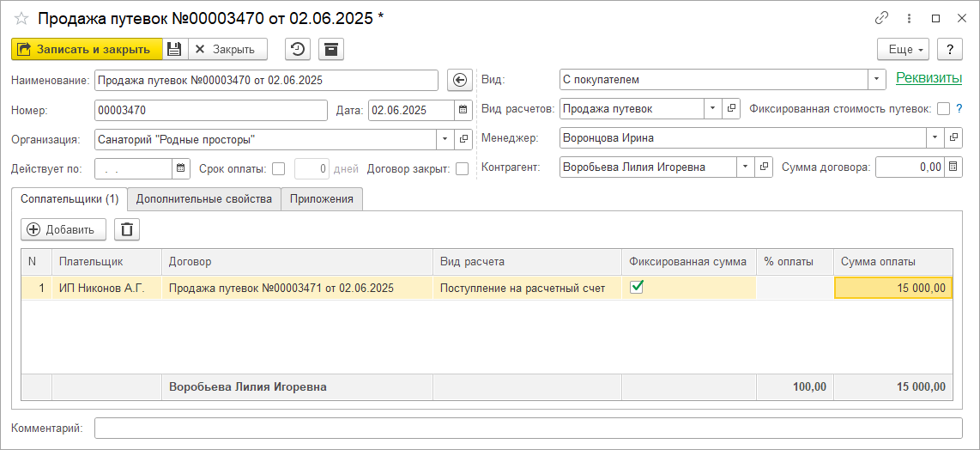Open the Реквизиты link
The image size is (980, 450).
pyautogui.click(x=929, y=78)
